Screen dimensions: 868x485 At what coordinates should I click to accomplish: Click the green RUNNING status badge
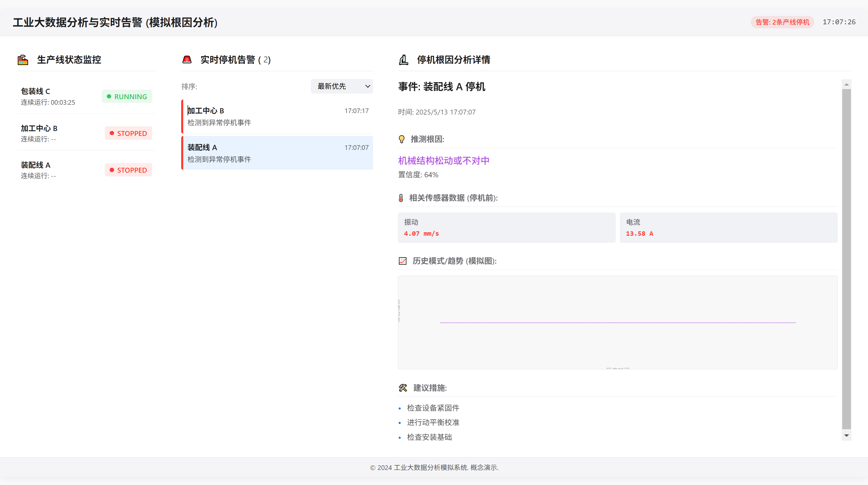[127, 96]
